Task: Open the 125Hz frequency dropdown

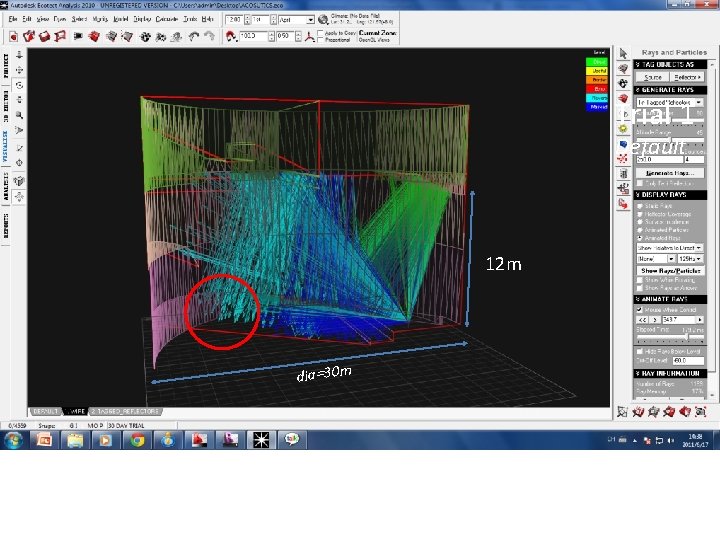Action: [x=691, y=259]
